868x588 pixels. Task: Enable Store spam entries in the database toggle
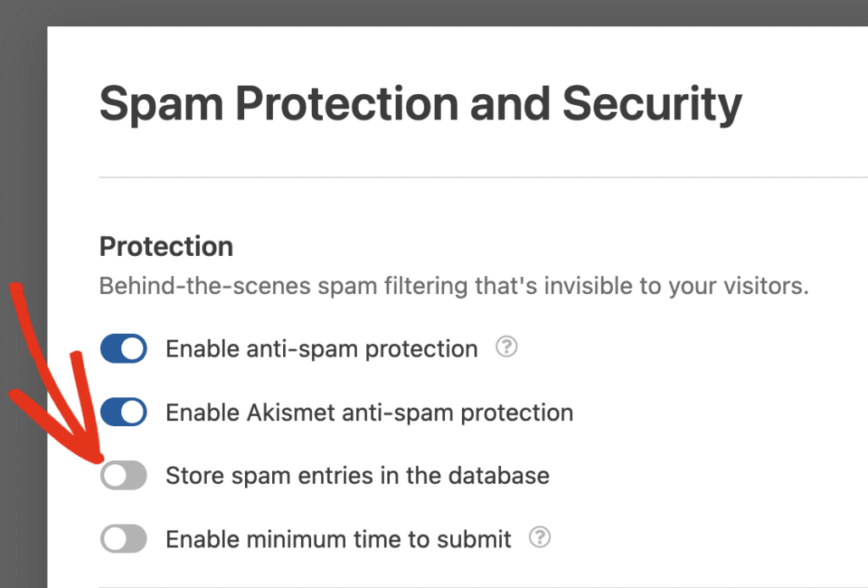[124, 475]
